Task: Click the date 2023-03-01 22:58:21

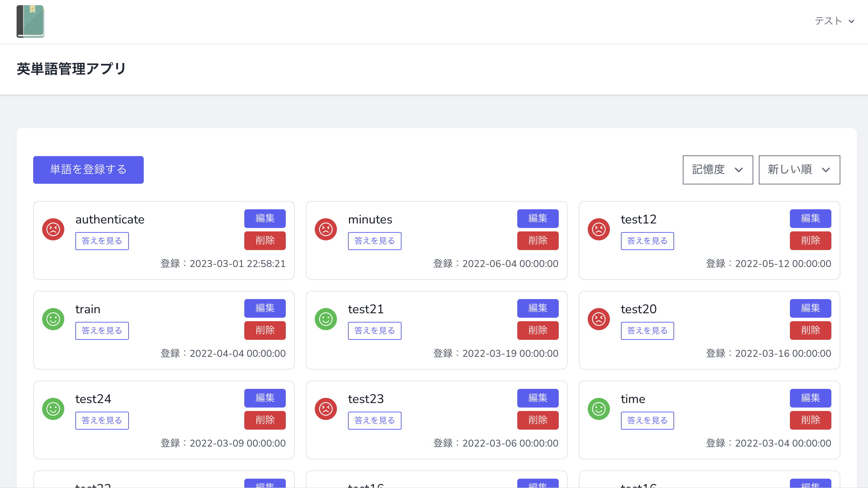Action: 238,264
